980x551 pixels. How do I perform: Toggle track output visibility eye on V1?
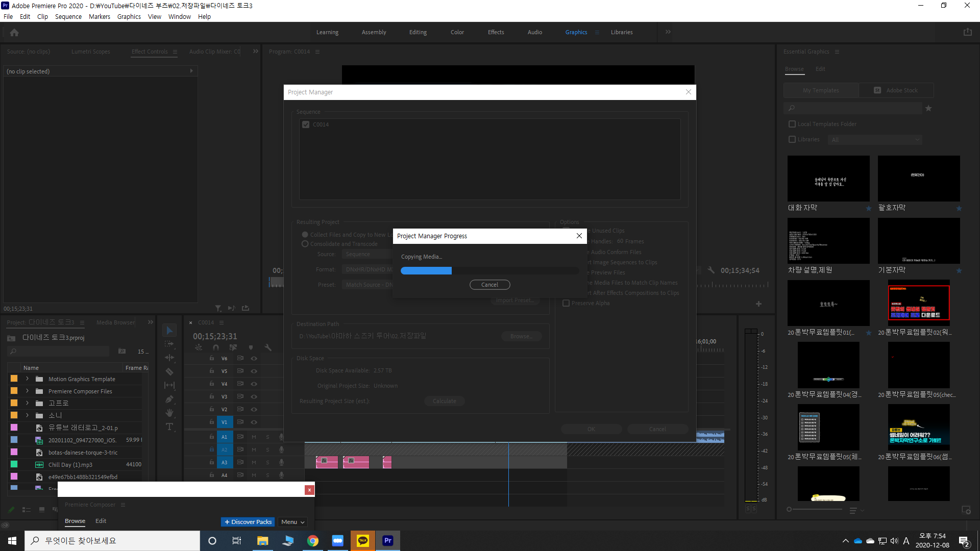coord(254,422)
